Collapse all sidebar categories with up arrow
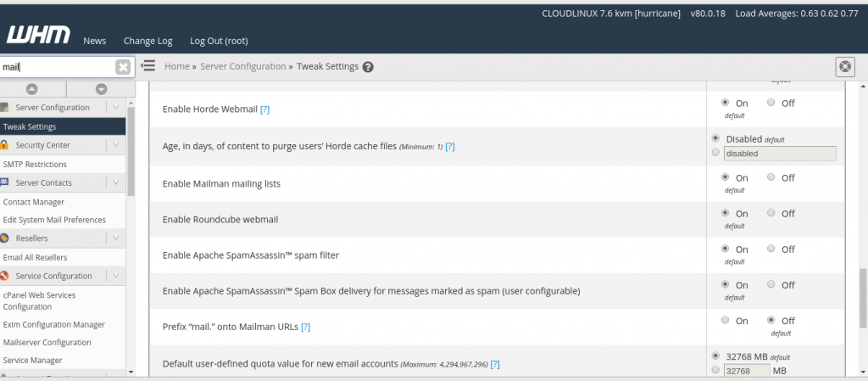868x381 pixels. click(x=32, y=88)
